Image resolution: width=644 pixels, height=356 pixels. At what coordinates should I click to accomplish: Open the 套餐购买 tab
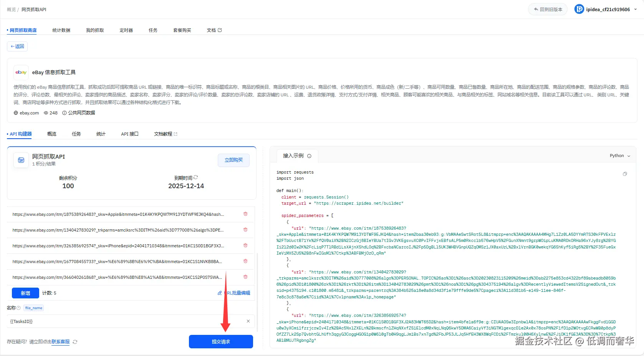tap(182, 30)
